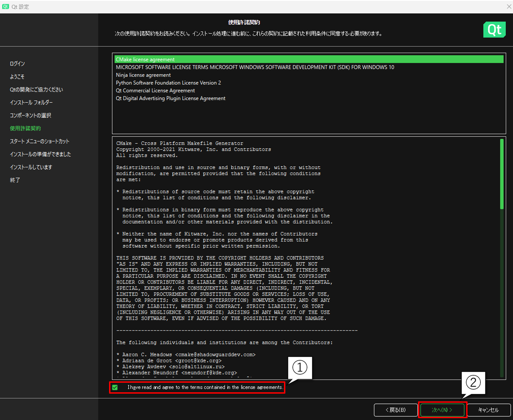The width and height of the screenshot is (513, 420).
Task: Click the 戻る(B) back button
Action: point(395,410)
